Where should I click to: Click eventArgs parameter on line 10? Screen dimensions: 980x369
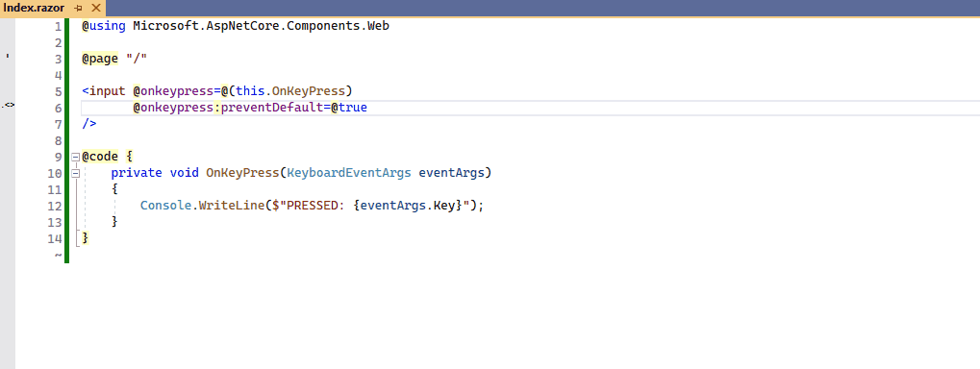point(451,172)
